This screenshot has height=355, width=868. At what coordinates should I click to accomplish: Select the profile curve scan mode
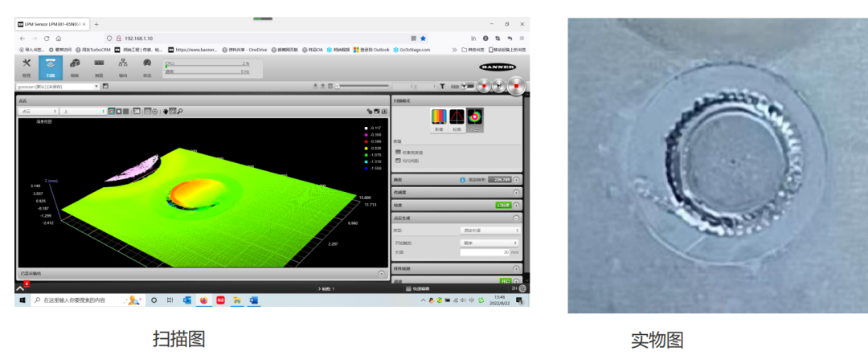point(457,119)
